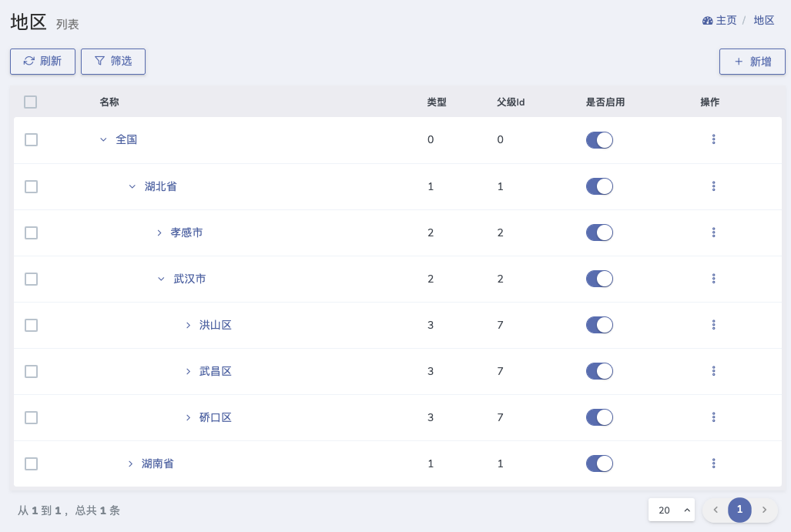Screen dimensions: 791x532
Task: Select page 1 in pagination
Action: pos(739,510)
